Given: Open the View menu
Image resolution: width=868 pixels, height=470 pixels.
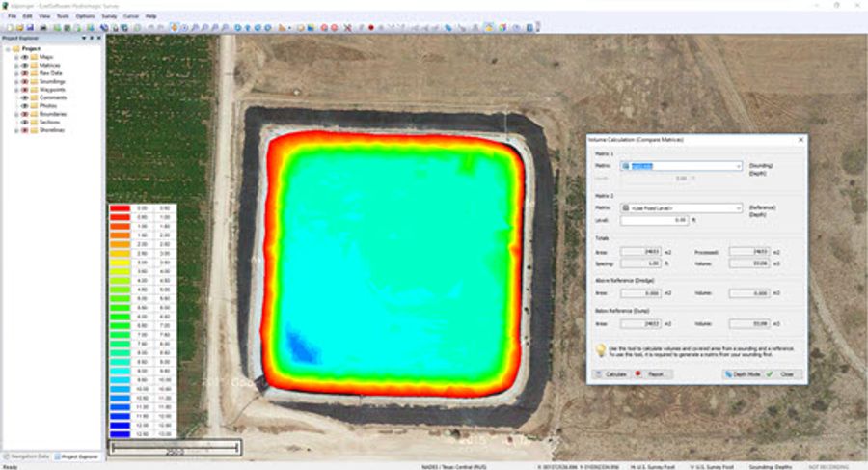Looking at the screenshot, I should tap(44, 16).
